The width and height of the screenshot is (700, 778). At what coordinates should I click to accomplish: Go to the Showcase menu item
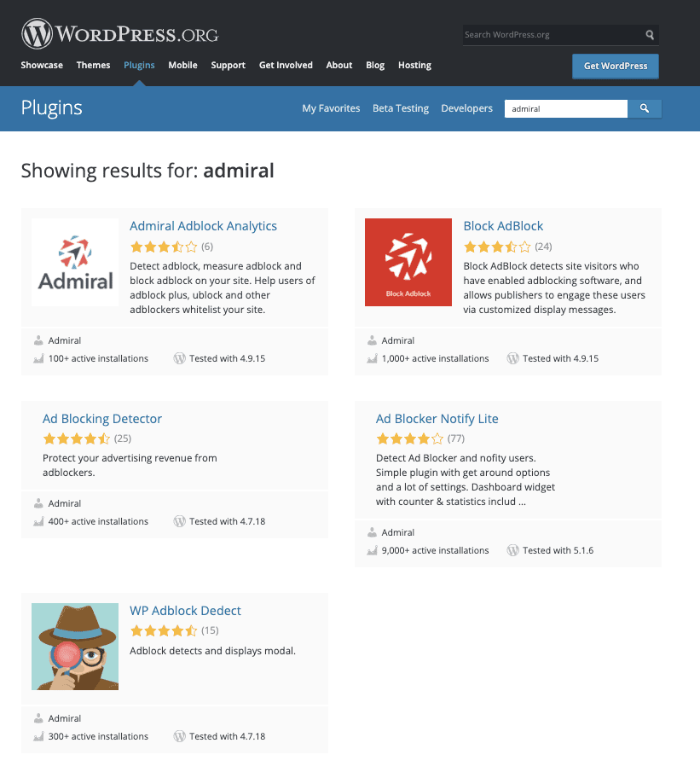click(x=42, y=65)
